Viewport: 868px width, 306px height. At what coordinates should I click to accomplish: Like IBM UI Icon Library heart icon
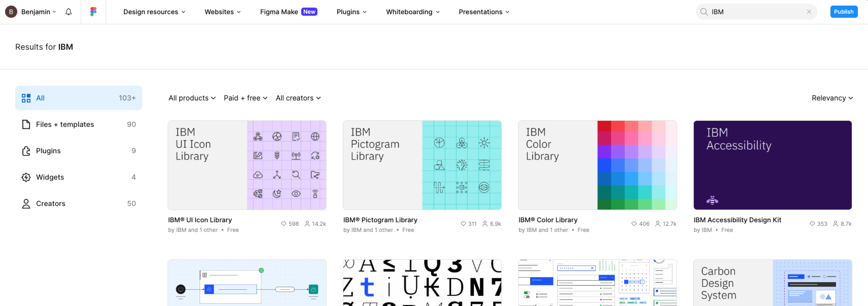click(283, 224)
